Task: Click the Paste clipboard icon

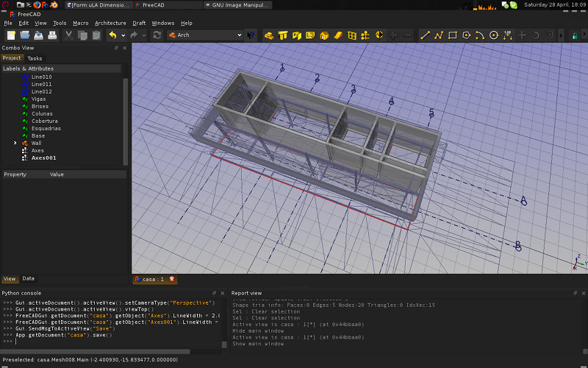Action: click(x=96, y=35)
